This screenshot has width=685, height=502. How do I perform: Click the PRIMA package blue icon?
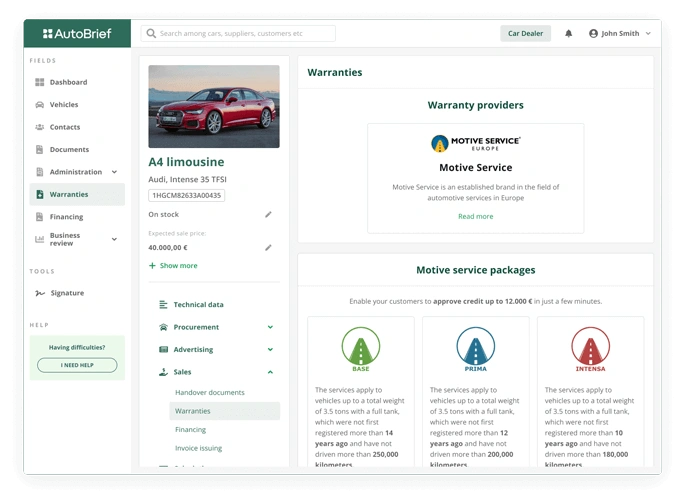coord(476,349)
